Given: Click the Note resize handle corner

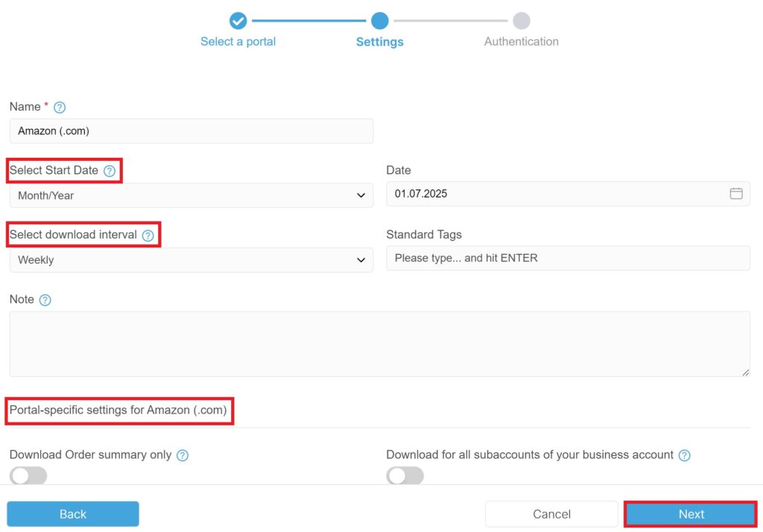Looking at the screenshot, I should 745,373.
